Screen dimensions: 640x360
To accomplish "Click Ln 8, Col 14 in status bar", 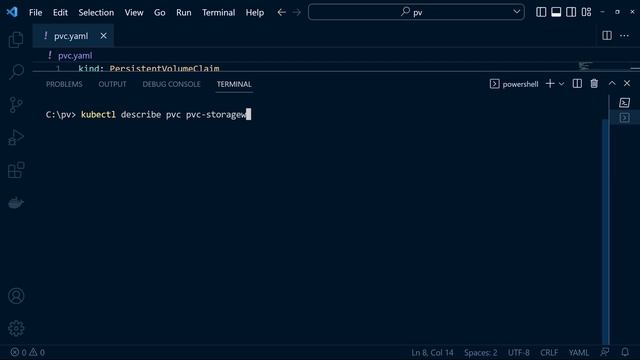I will [432, 353].
